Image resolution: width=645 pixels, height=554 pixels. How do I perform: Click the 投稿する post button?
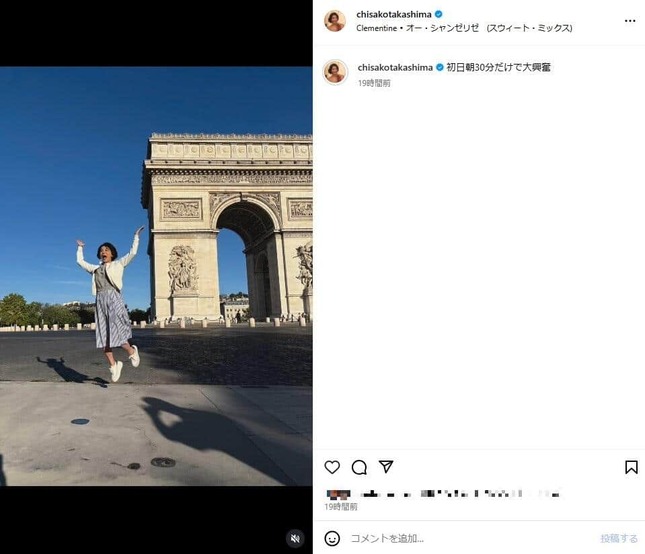point(619,538)
